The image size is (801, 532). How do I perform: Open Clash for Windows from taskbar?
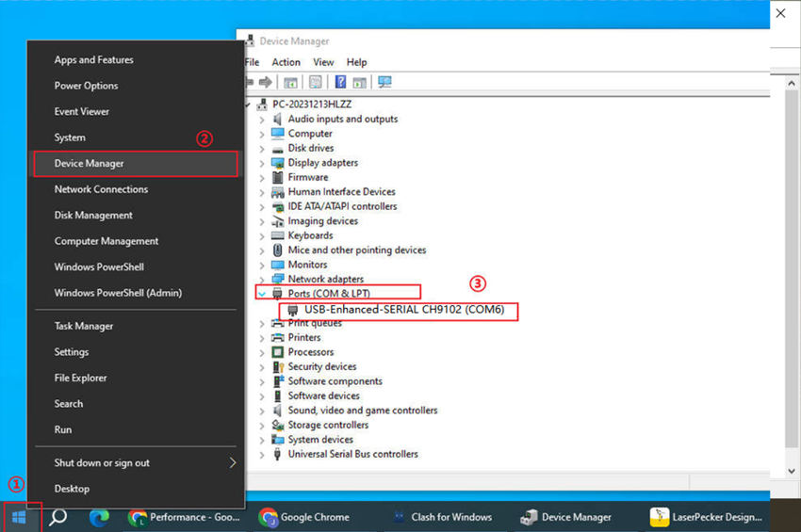click(442, 517)
